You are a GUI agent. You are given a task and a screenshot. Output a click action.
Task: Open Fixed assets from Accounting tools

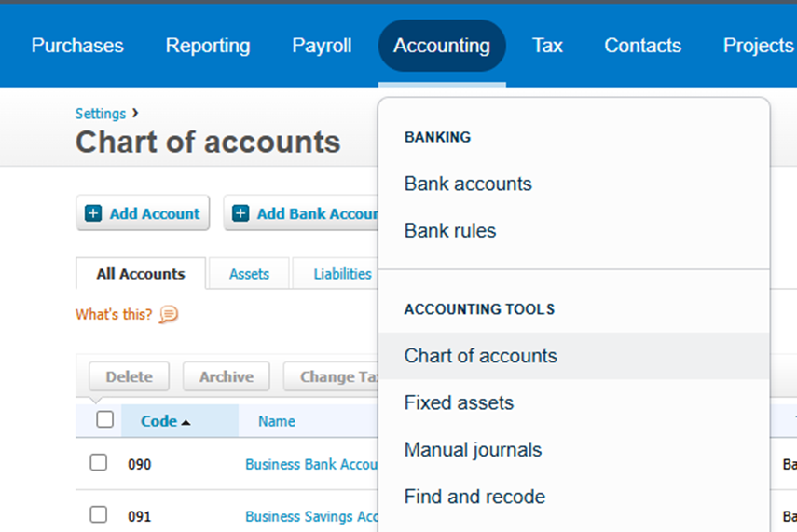(x=459, y=403)
